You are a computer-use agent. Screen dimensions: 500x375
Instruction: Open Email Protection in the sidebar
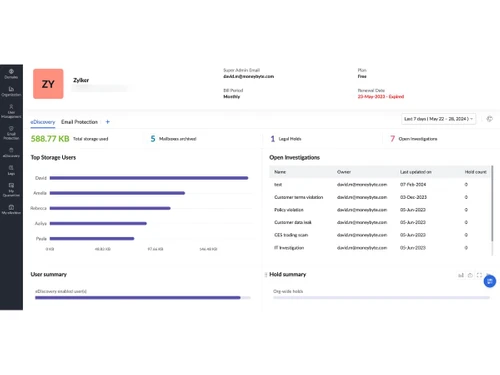(x=11, y=133)
